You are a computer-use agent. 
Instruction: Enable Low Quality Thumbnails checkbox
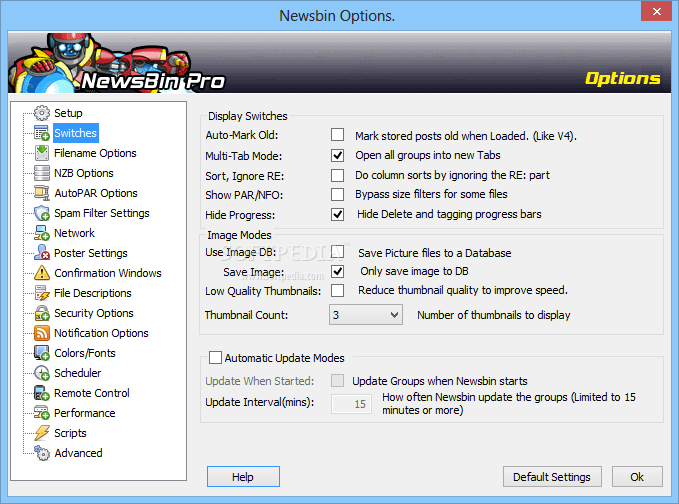pyautogui.click(x=337, y=291)
